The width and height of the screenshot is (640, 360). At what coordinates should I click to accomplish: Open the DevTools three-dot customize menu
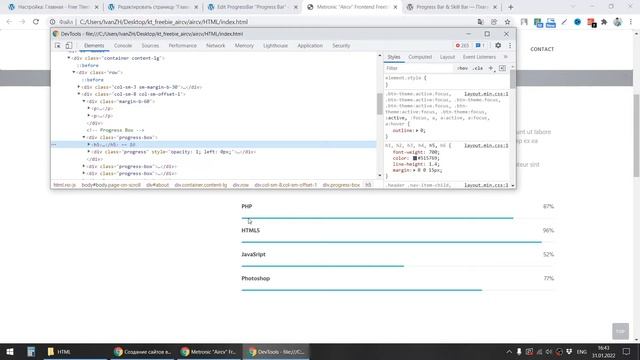tap(510, 45)
